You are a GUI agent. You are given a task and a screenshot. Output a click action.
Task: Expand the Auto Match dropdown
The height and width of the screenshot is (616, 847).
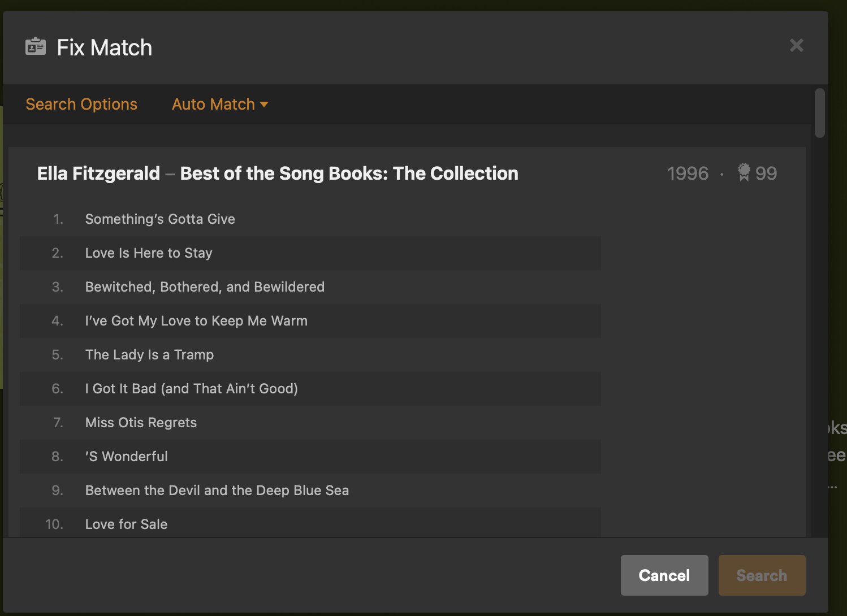[x=220, y=104]
